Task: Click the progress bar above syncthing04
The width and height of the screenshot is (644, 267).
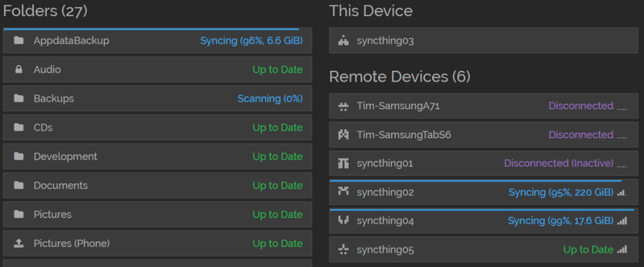Action: (482, 210)
